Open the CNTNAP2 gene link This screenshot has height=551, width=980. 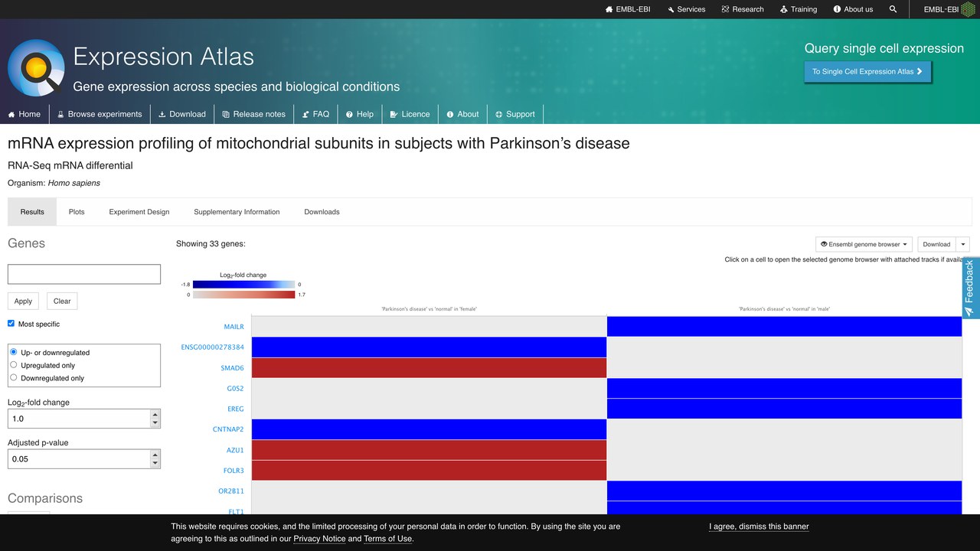coord(228,429)
